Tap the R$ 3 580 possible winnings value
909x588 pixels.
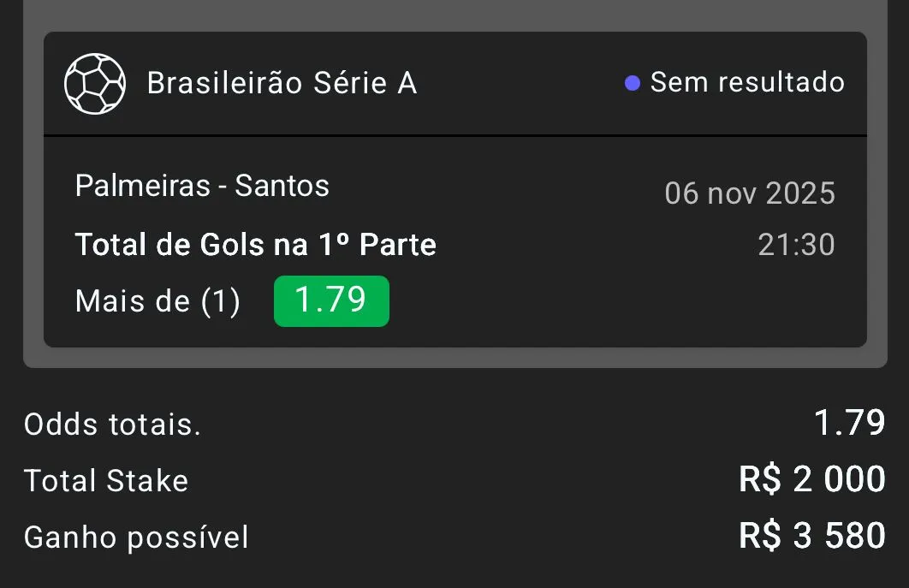[x=811, y=536]
